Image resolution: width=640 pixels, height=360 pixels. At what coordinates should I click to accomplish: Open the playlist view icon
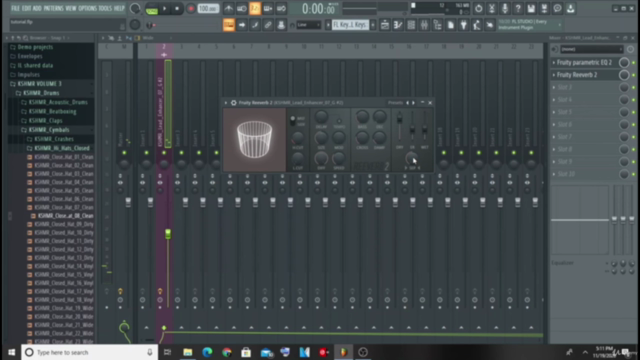(x=384, y=25)
